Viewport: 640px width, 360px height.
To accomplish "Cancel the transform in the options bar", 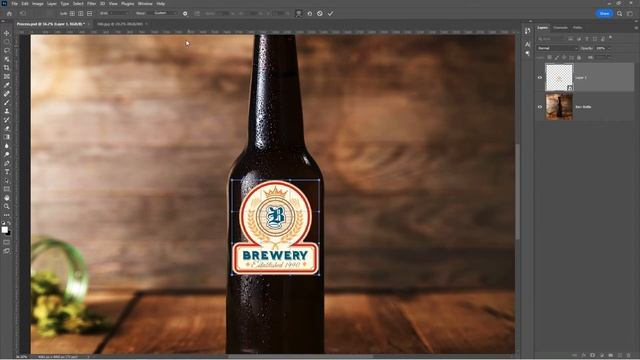I will [320, 13].
